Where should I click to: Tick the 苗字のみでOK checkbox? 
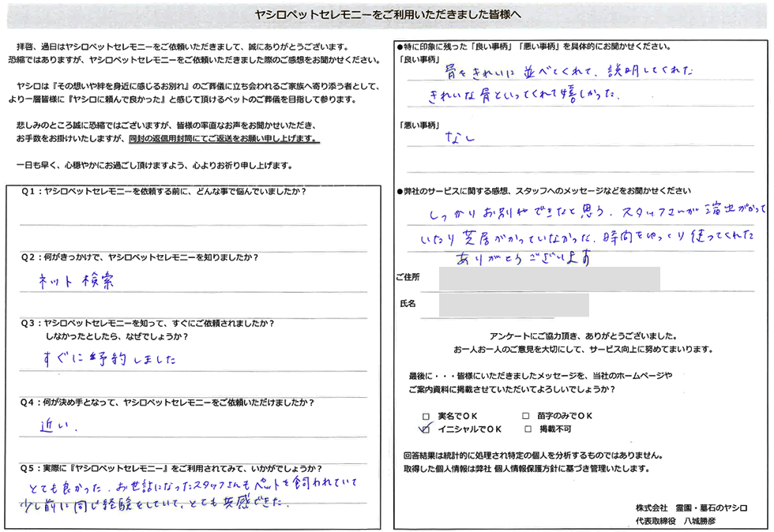[527, 416]
